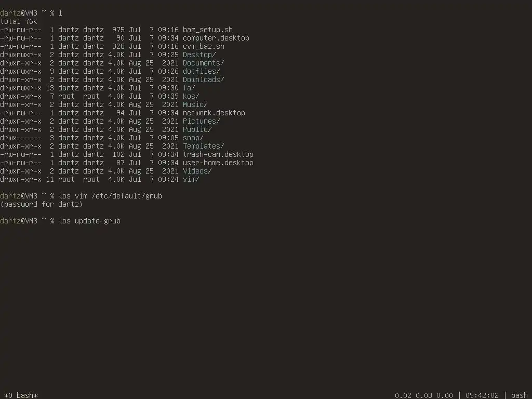
Task: Click the 'bash' label at status bar right
Action: point(520,395)
